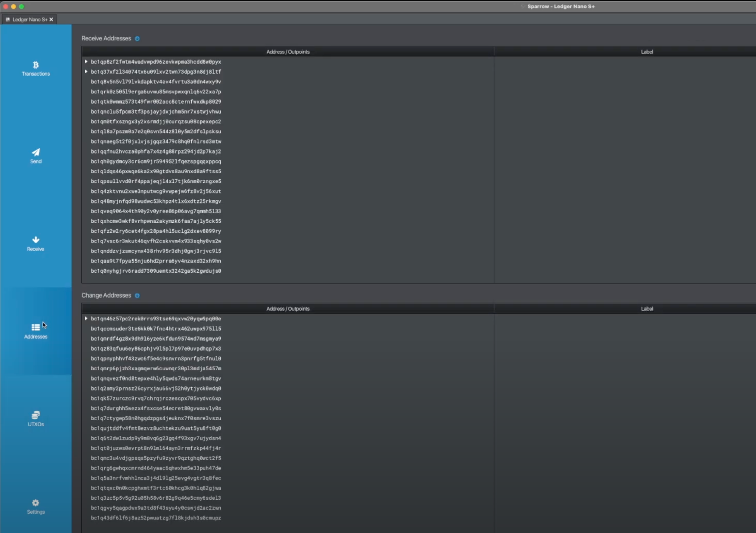
Task: Select change address bc1q43df6lf6j8az52pwuatzg
Action: tap(156, 518)
